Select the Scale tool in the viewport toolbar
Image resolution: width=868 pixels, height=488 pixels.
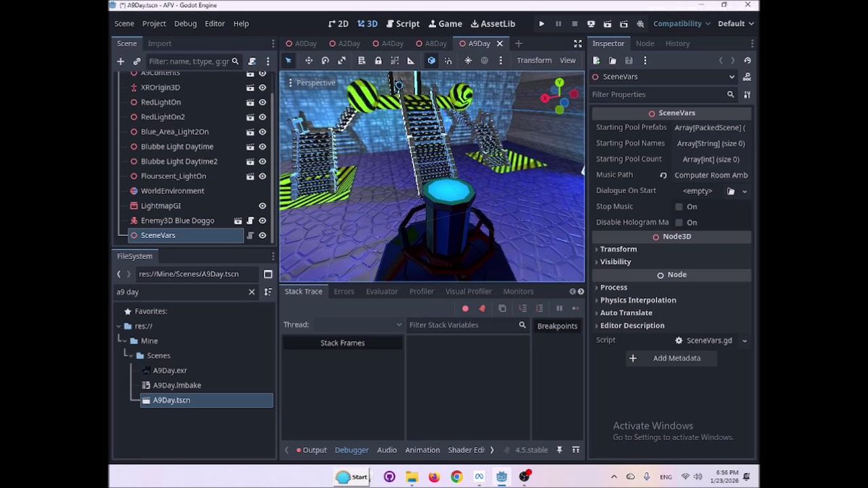coord(342,60)
